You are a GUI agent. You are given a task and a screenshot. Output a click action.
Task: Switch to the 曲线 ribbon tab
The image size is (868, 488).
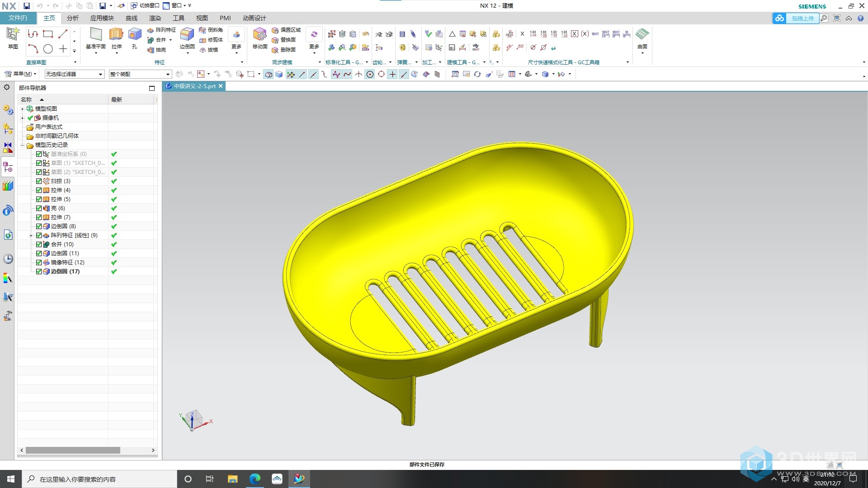click(x=132, y=18)
